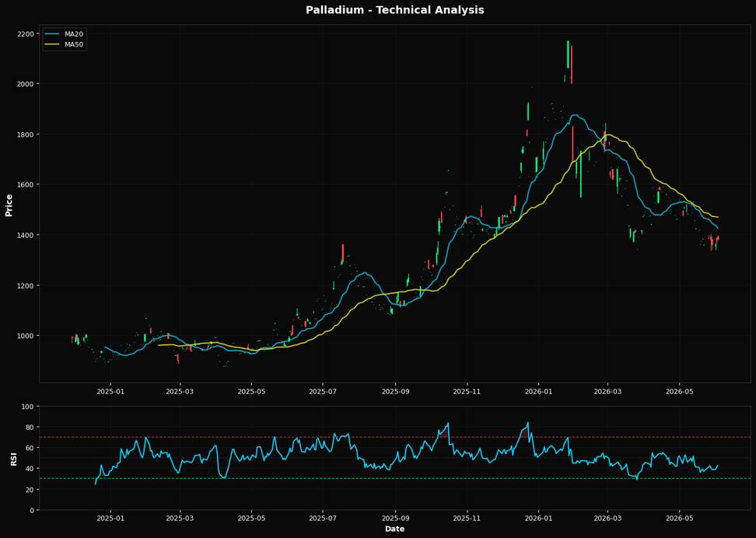756x538 pixels.
Task: Click the RSI 100 tick label
Action: (x=27, y=407)
